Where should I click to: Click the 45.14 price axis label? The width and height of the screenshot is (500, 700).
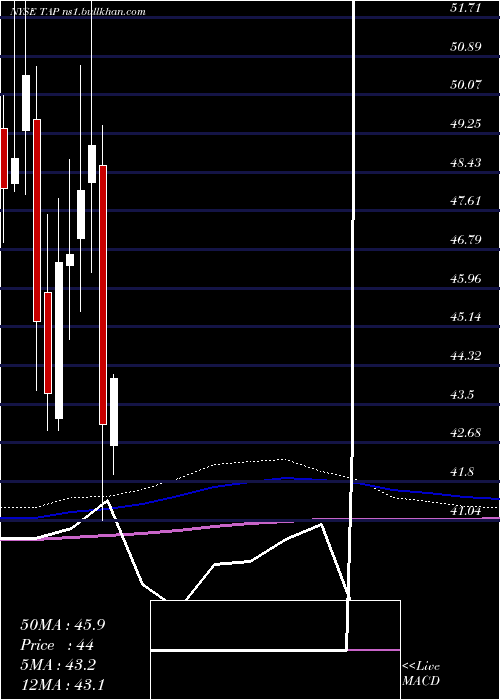pos(466,317)
